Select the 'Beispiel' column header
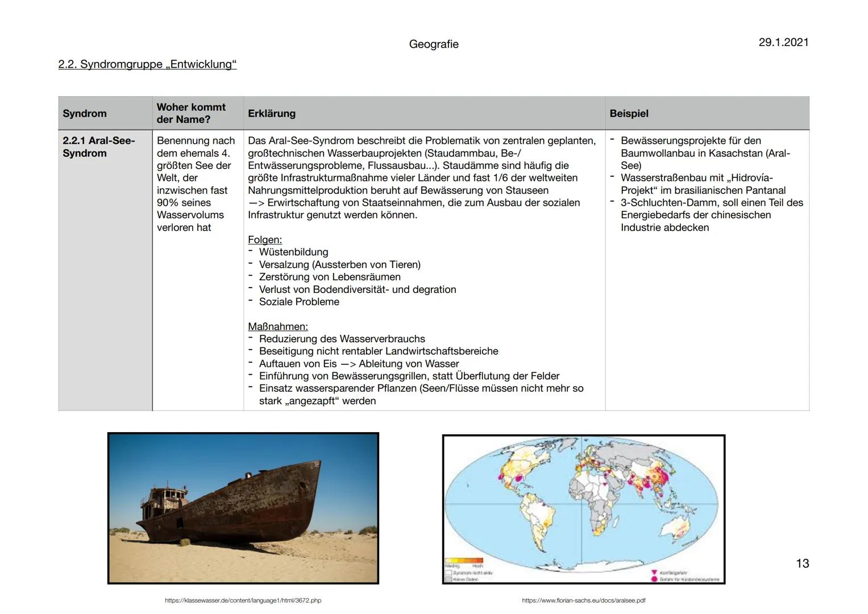 [629, 113]
